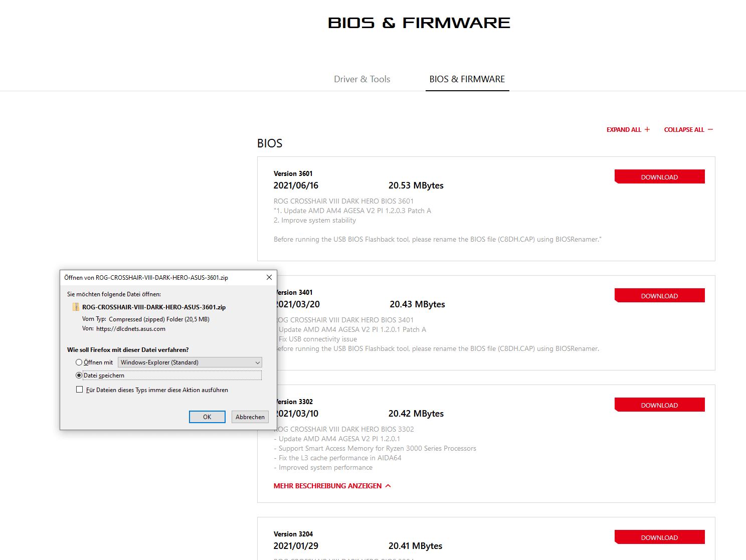Viewport: 746px width, 560px height.
Task: Click the filename ROG-CROSSHAIR-VIII-DARK-HERO-ASUS-3601.zip in the dialog body
Action: tap(154, 307)
